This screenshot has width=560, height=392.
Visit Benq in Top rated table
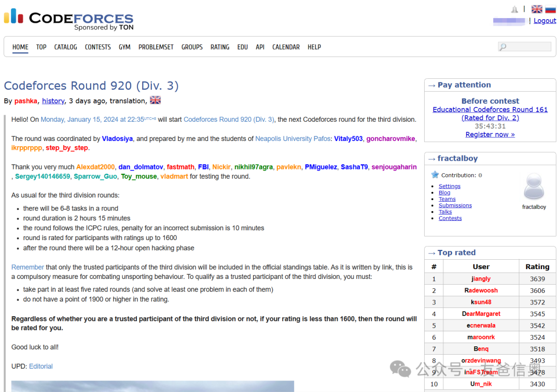pyautogui.click(x=481, y=349)
